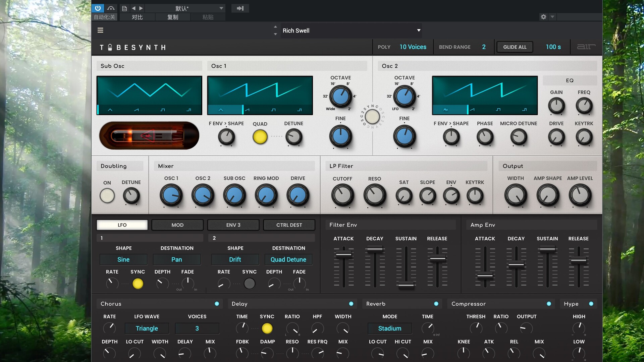Select sawtooth wave icon in Osc 1 display

pos(247,110)
